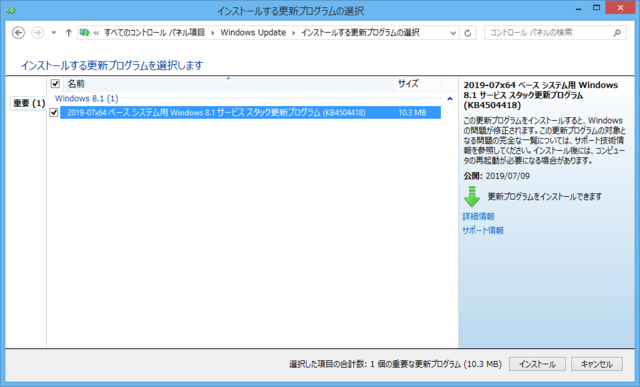640x387 pixels.
Task: Open the recent locations dropdown arrow
Action: 53,33
